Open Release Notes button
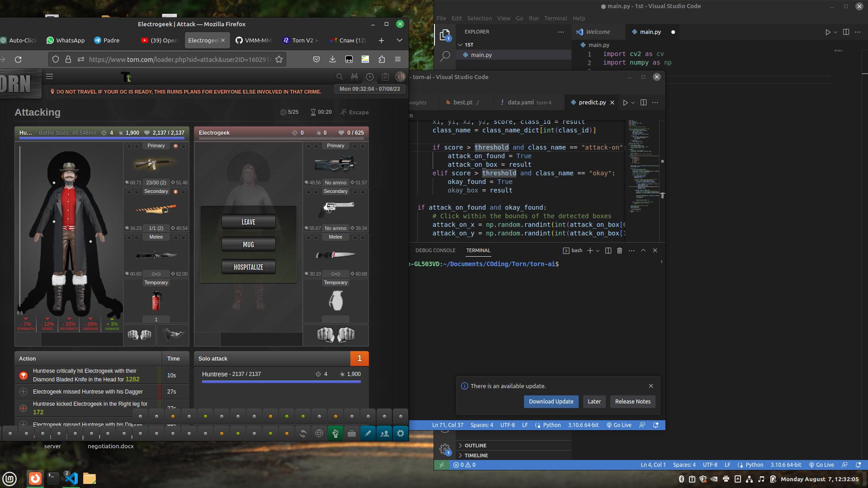Screen dimensions: 868x488 point(632,402)
